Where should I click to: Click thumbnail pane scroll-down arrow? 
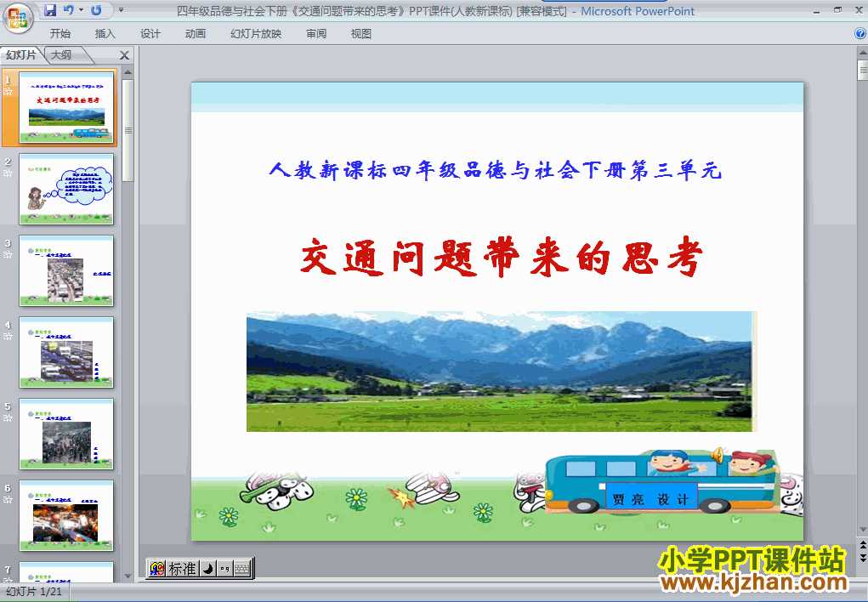coord(128,576)
